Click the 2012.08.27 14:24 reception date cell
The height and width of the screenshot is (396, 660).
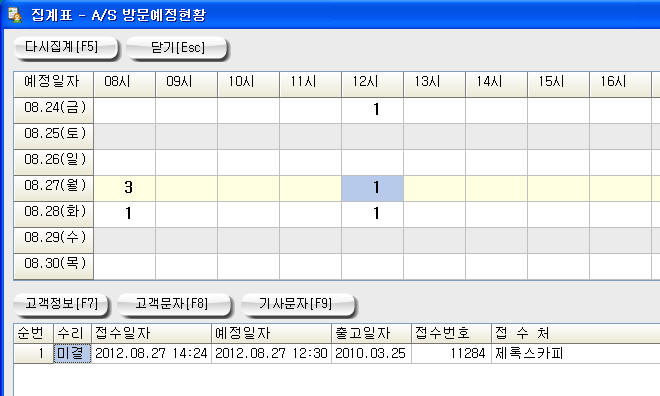coord(151,353)
